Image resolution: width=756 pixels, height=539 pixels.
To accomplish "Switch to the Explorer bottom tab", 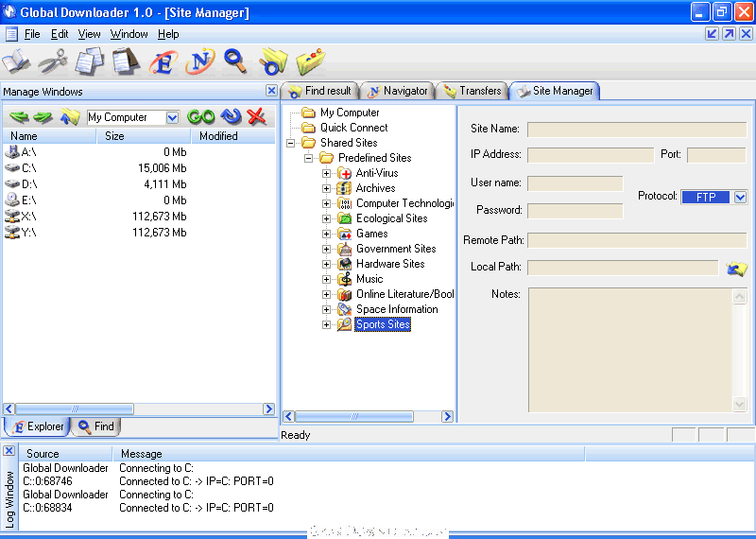I will point(38,426).
